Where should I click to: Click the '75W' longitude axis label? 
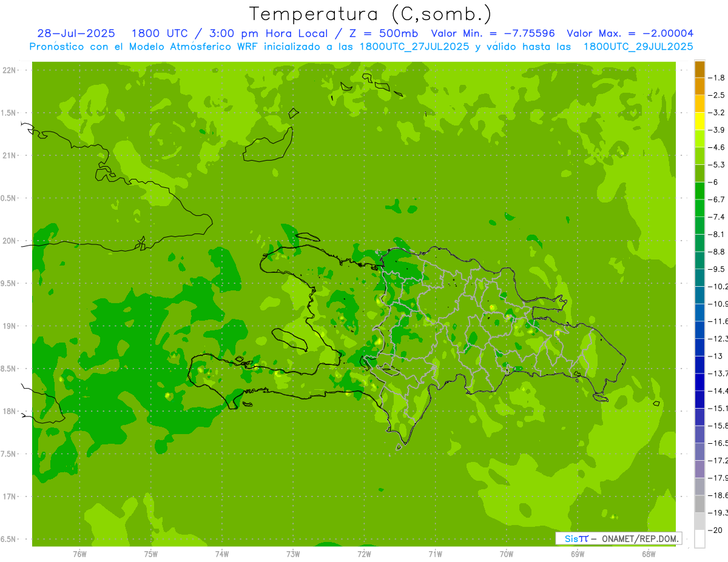pos(151,554)
